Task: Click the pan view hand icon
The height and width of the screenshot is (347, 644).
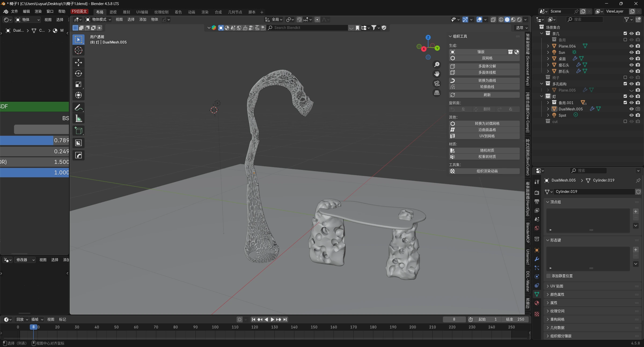Action: click(x=437, y=74)
